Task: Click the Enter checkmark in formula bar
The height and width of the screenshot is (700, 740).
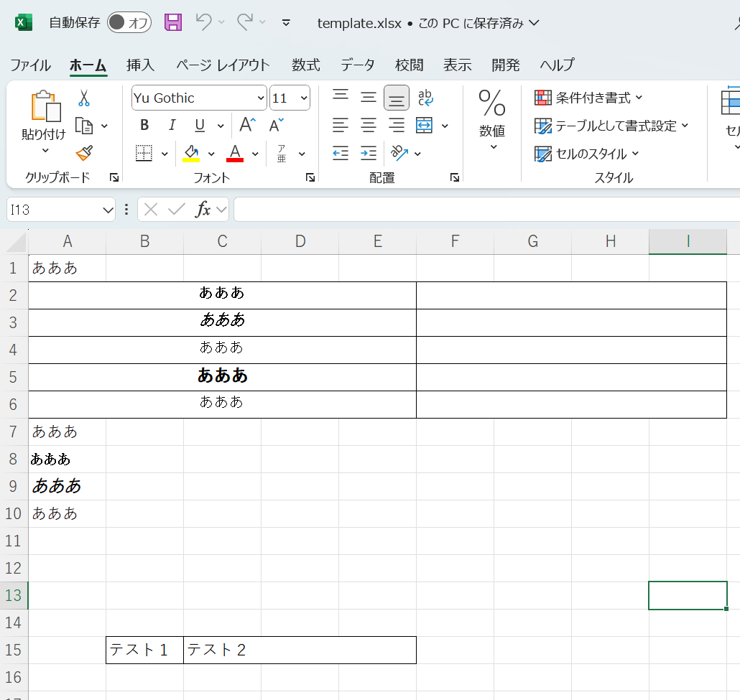Action: [x=177, y=209]
